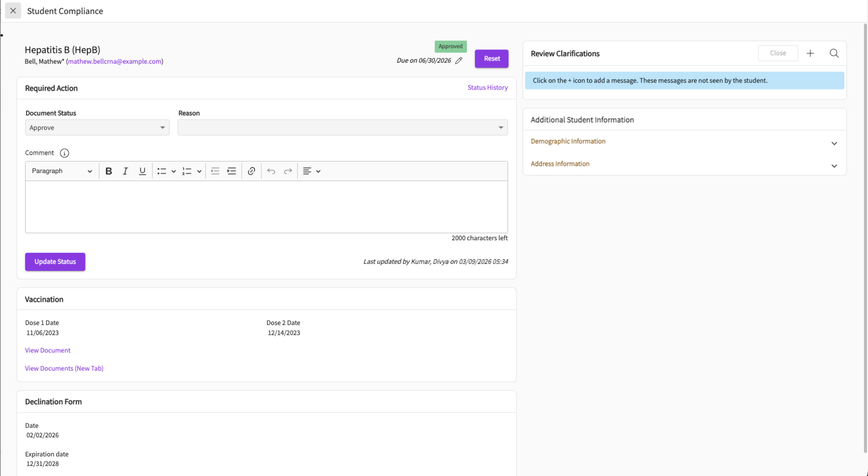Insert a link using the link icon
The height and width of the screenshot is (476, 868).
tap(251, 171)
